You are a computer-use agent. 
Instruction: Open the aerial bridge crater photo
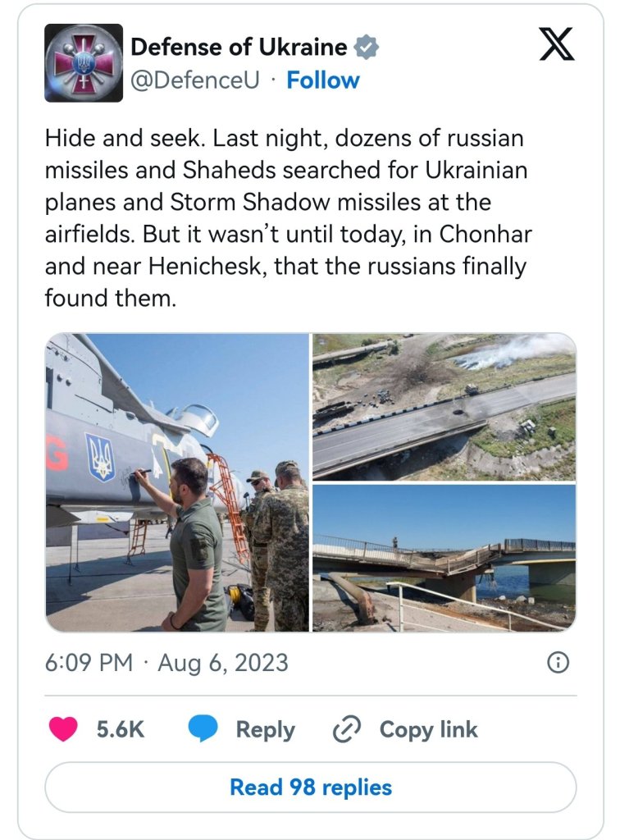(444, 406)
